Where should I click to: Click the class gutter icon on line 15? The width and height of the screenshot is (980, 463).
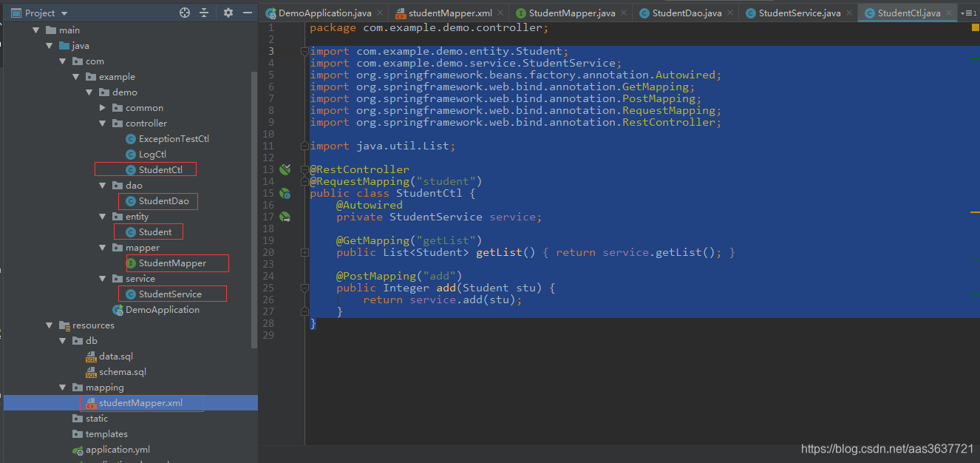pyautogui.click(x=285, y=193)
